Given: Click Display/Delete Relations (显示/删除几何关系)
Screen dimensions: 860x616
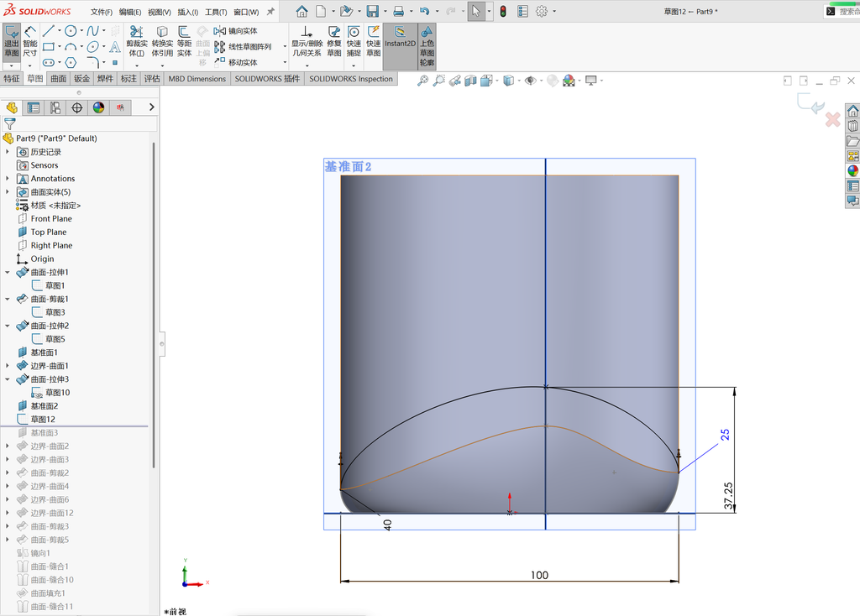Looking at the screenshot, I should coord(307,42).
